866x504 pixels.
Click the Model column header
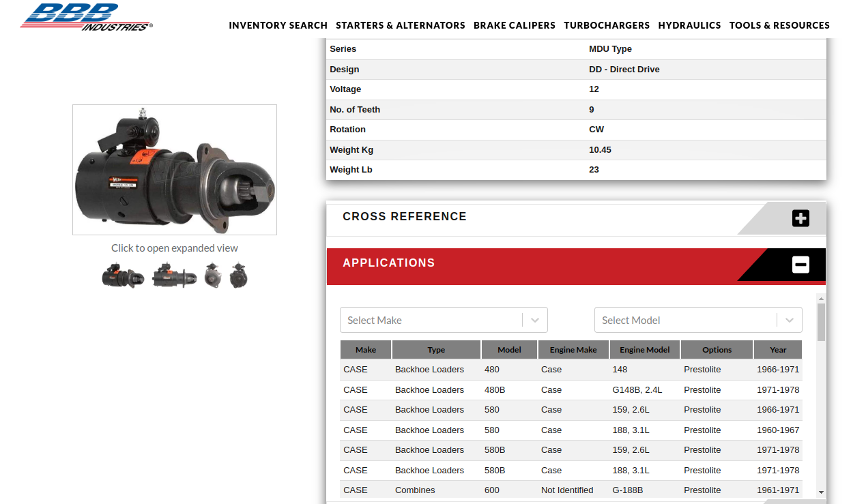(509, 350)
